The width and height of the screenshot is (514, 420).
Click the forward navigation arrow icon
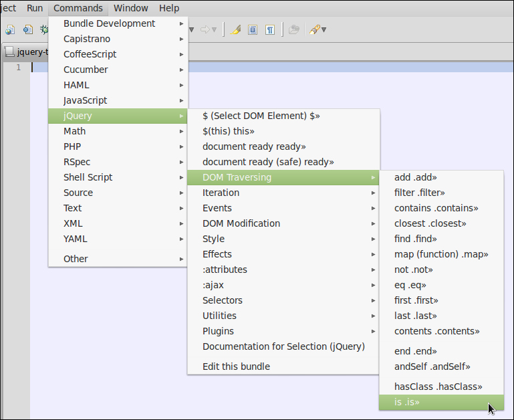[x=205, y=30]
